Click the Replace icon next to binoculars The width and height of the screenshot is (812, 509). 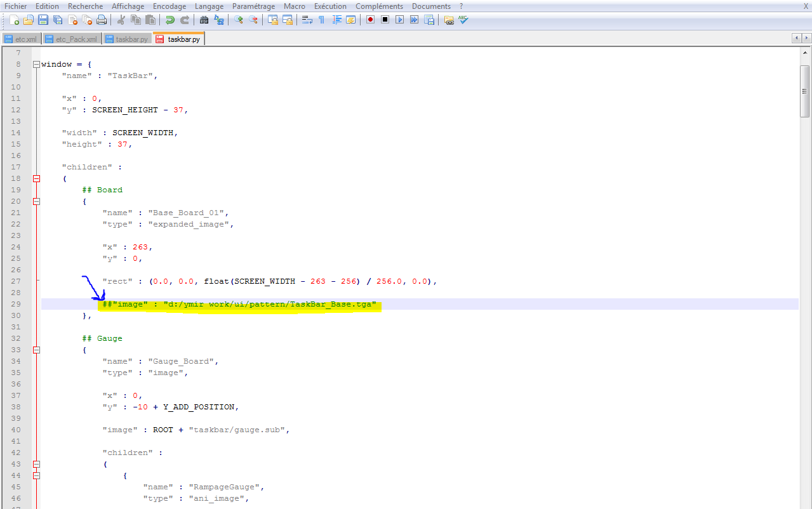(x=219, y=20)
